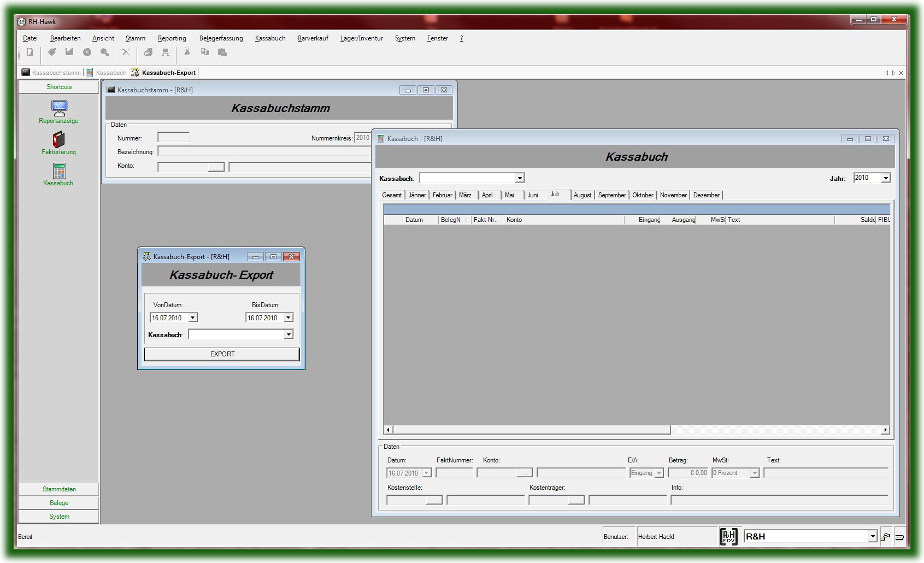Click the EXPORT button
924x563 pixels.
pyautogui.click(x=222, y=354)
